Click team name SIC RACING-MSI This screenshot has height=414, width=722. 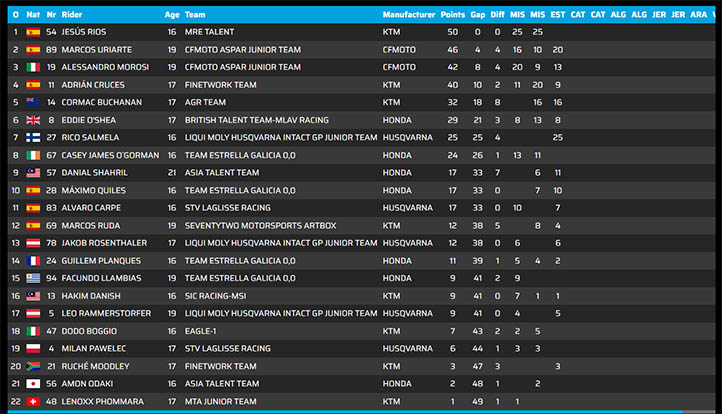[x=215, y=296]
